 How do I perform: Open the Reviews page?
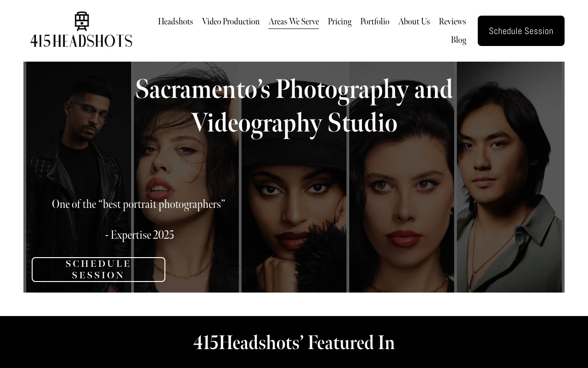coord(452,22)
